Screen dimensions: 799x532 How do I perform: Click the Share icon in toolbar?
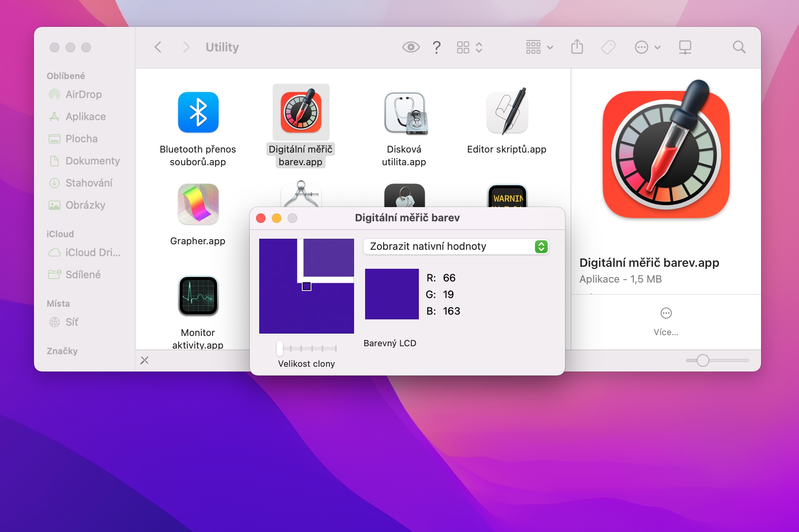click(x=577, y=47)
